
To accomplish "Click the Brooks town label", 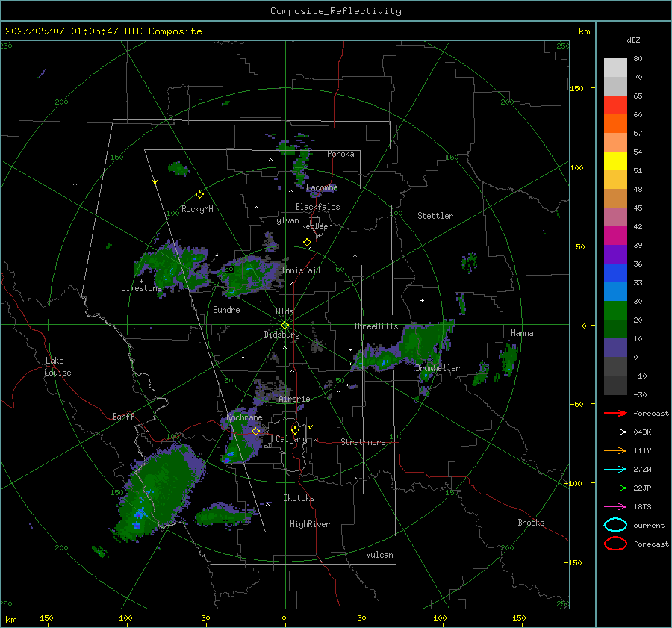I will (531, 523).
